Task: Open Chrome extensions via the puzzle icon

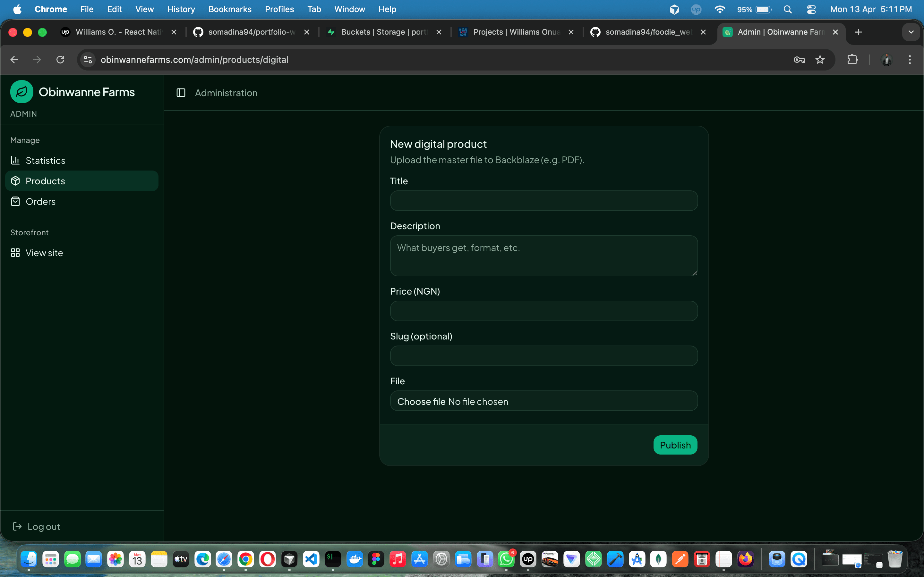Action: pos(853,60)
